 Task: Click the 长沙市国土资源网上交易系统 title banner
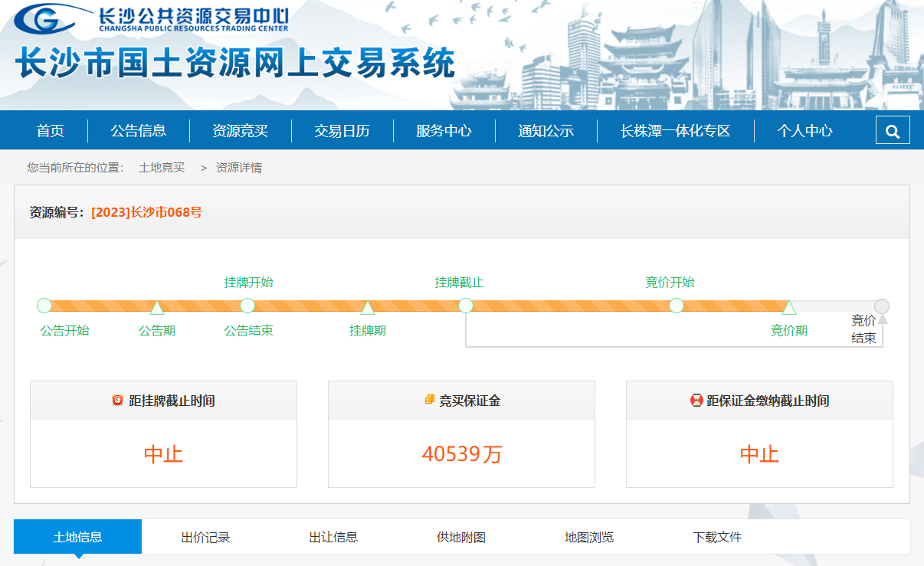point(236,64)
